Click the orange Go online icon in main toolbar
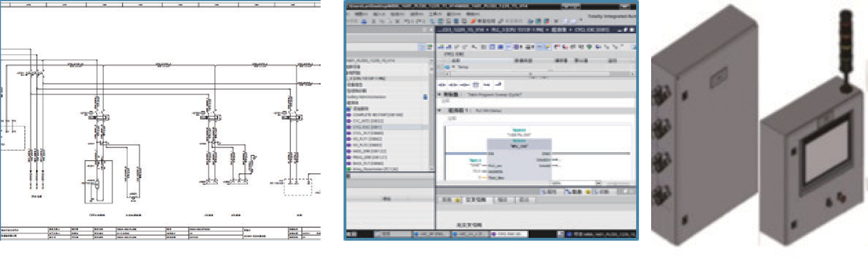 point(473,21)
